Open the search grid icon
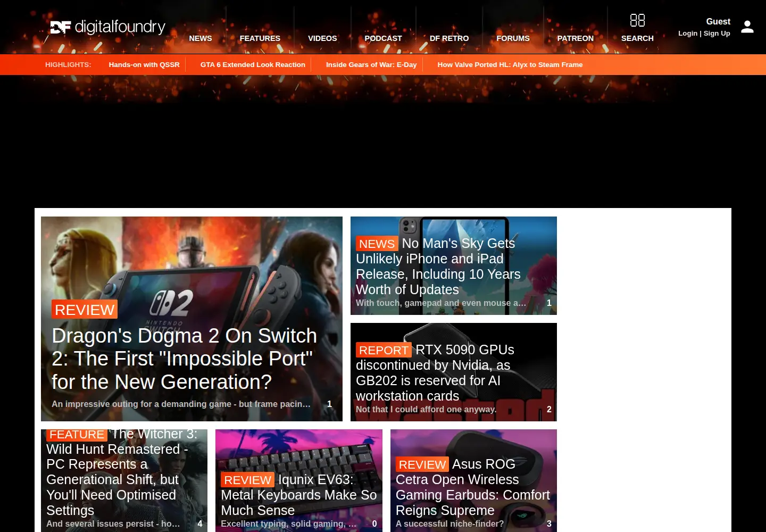 point(637,20)
